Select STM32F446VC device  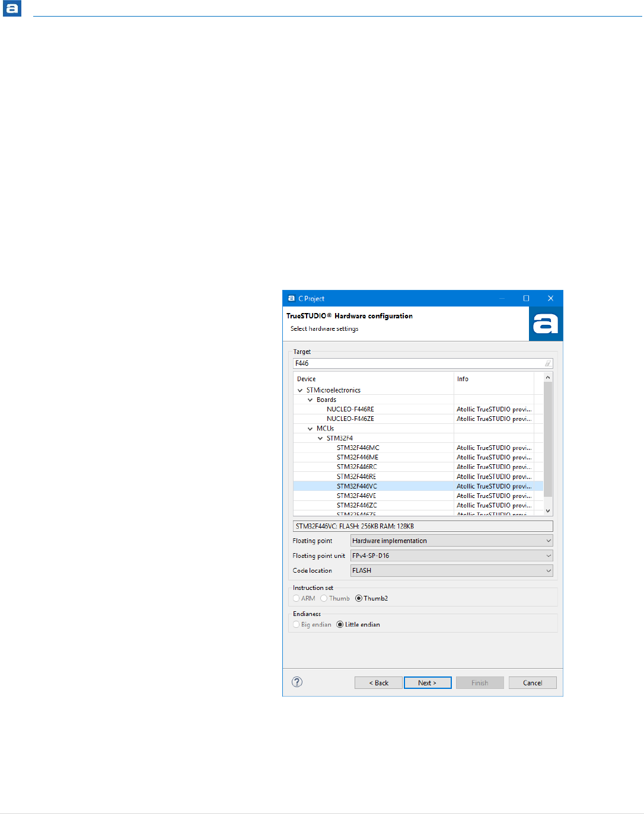click(357, 486)
